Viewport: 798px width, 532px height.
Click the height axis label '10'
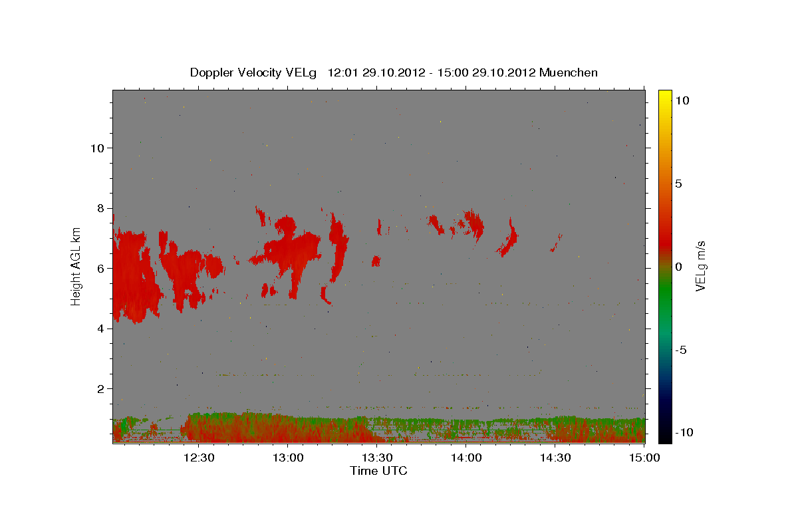96,148
